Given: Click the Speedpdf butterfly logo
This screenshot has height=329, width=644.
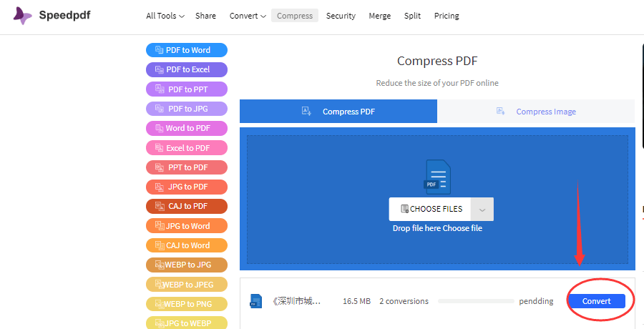Looking at the screenshot, I should pyautogui.click(x=22, y=16).
